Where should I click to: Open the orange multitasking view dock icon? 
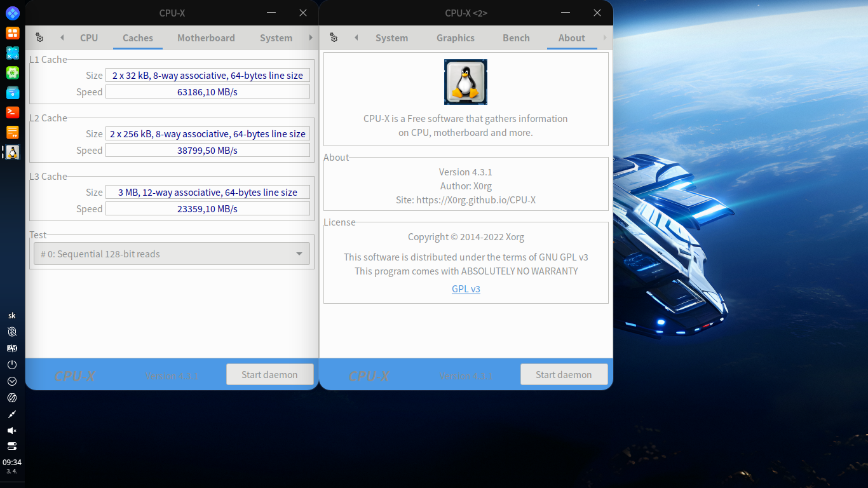(12, 33)
